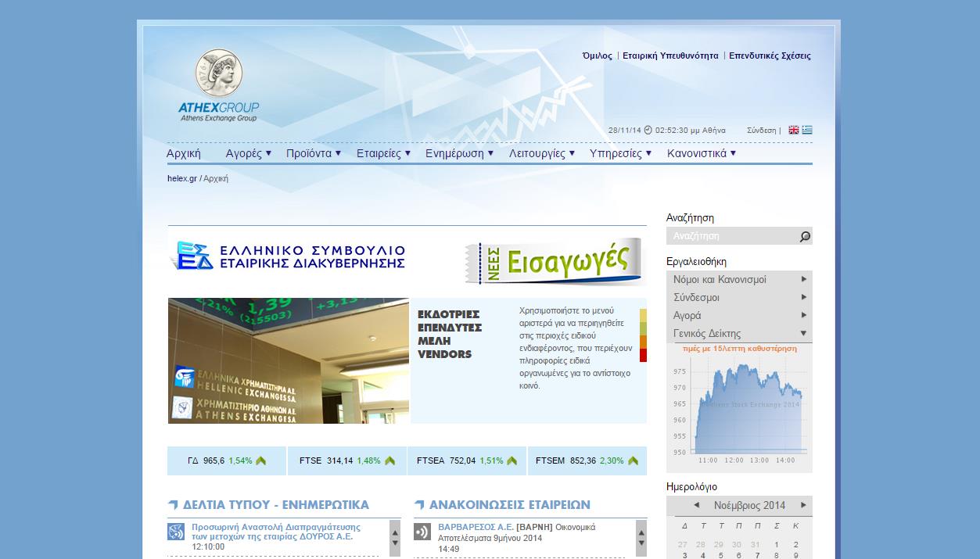
Task: Click helex.gr breadcrumb link
Action: pos(182,178)
